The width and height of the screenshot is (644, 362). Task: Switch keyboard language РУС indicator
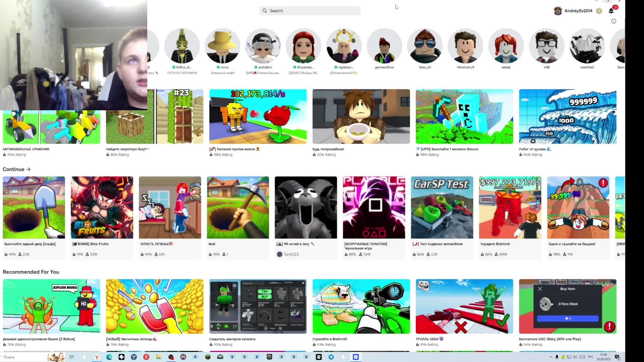(x=591, y=357)
